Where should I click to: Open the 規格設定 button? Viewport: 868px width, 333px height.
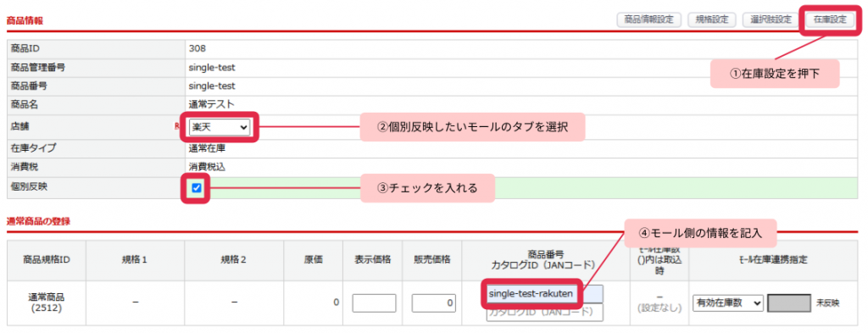tap(711, 19)
